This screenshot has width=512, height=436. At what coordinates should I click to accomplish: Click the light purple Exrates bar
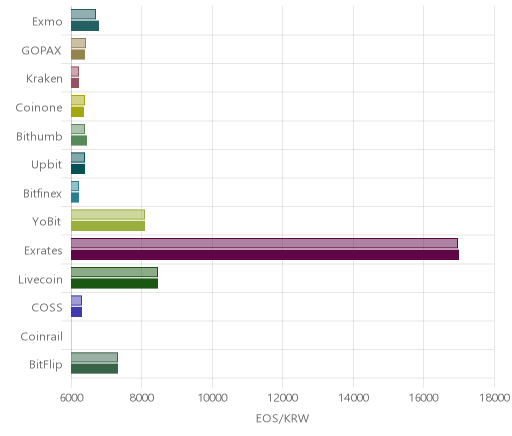pyautogui.click(x=264, y=243)
